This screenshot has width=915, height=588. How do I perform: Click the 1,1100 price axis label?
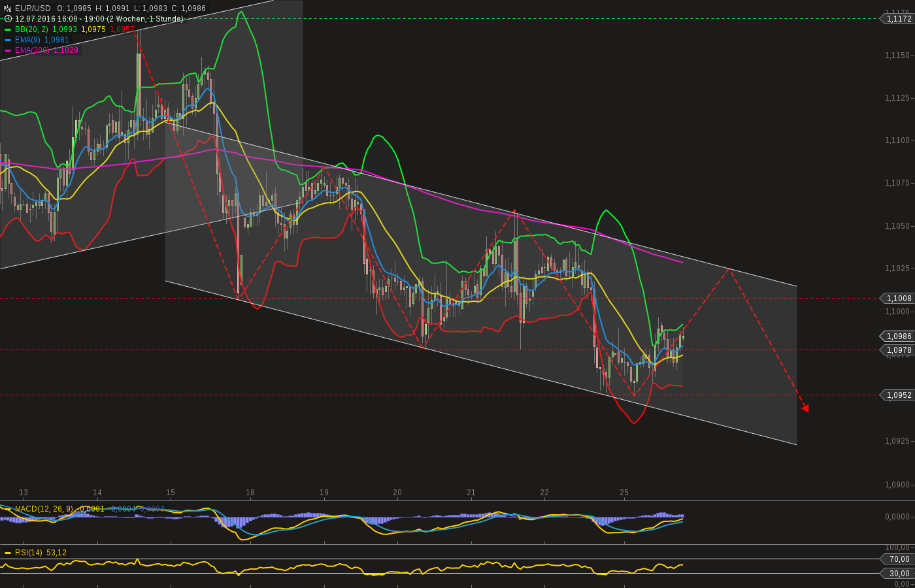[897, 140]
